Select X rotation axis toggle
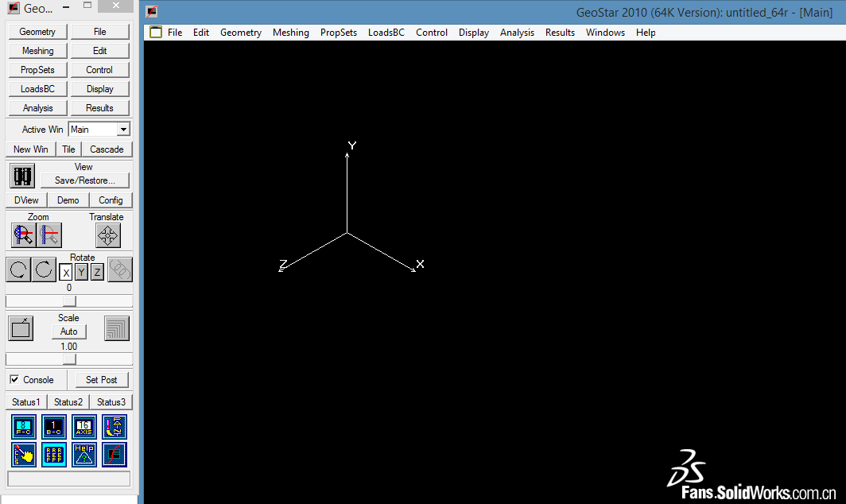The width and height of the screenshot is (846, 504). click(67, 273)
